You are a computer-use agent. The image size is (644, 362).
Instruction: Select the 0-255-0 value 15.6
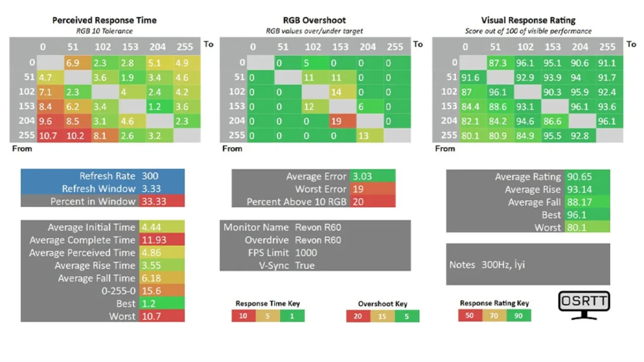pos(162,291)
